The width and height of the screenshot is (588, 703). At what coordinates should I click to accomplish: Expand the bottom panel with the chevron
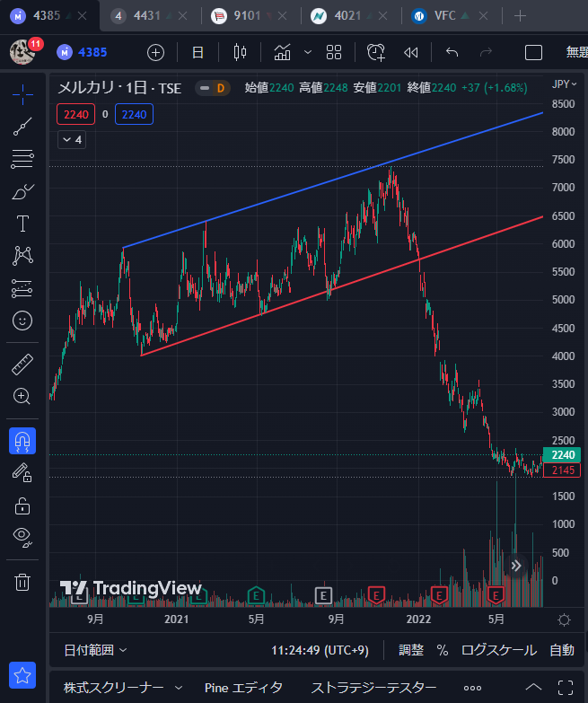click(533, 688)
